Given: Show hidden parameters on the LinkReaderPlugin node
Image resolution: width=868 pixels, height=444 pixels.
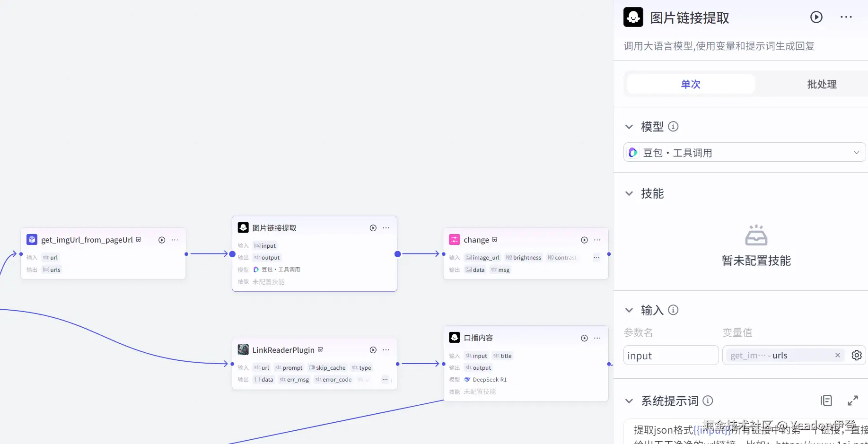Looking at the screenshot, I should pos(385,380).
